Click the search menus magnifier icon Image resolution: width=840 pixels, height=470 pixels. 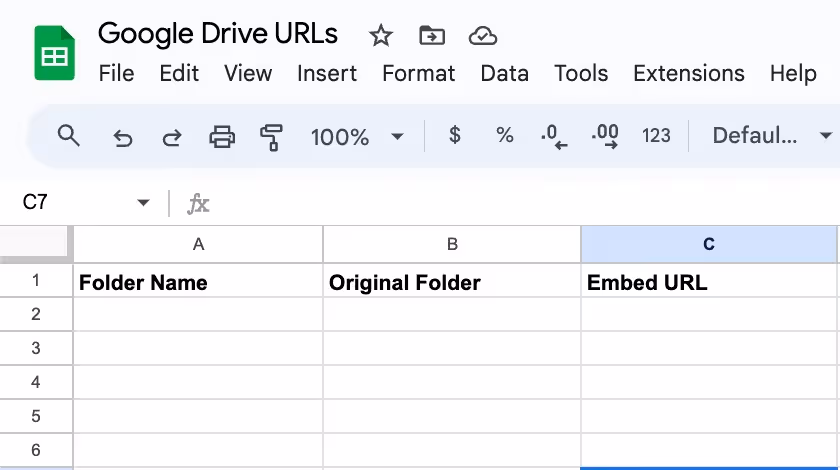[69, 136]
